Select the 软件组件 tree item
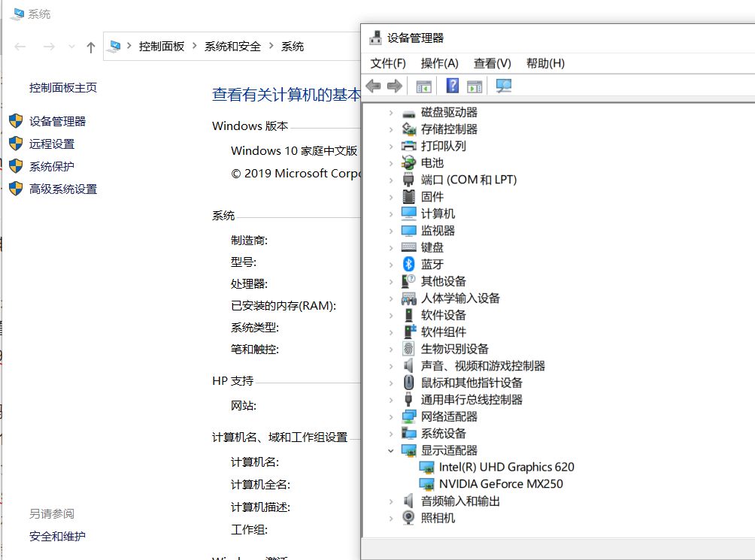 [443, 332]
